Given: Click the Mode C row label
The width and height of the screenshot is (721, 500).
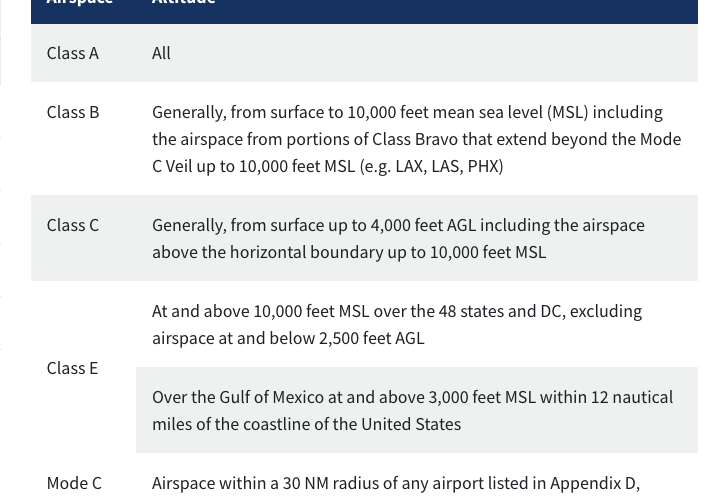Looking at the screenshot, I should (74, 483).
